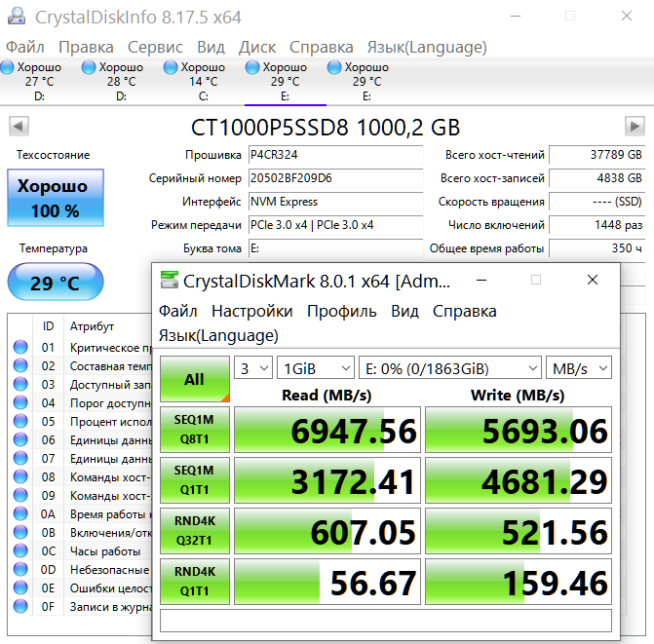This screenshot has height=644, width=654.
Task: Open target drive dropdown E: 0% (0/1863GiB)
Action: tap(450, 368)
